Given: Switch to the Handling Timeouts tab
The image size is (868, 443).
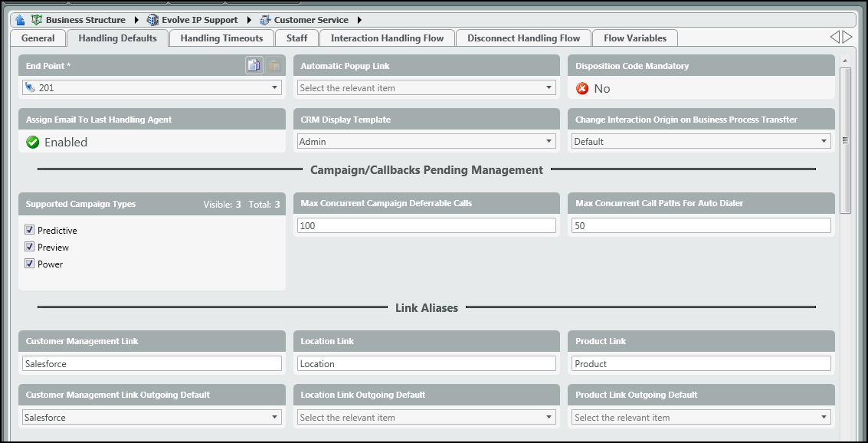Looking at the screenshot, I should (221, 38).
